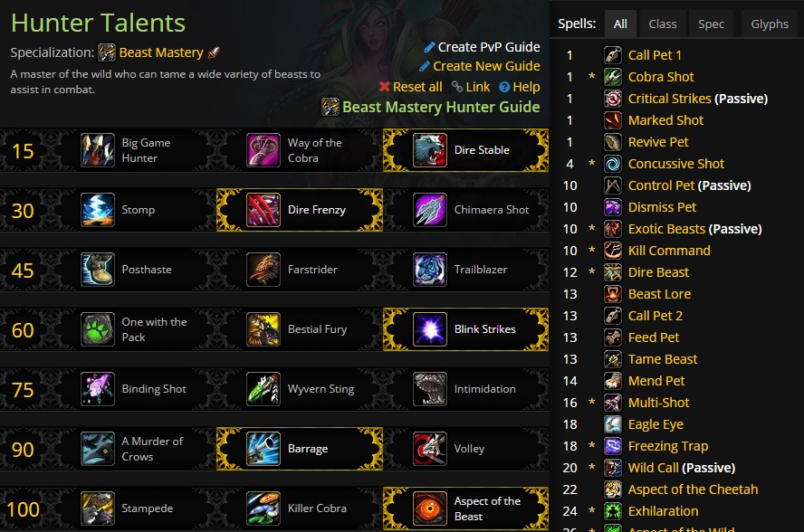Select the Stampede talent icon
This screenshot has width=804, height=532.
(x=98, y=508)
